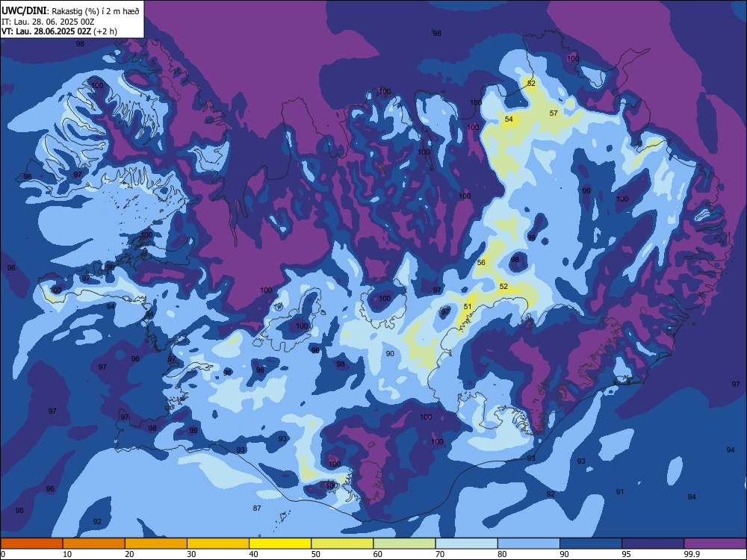Click the UWC/DINI model title
This screenshot has width=747, height=560.
click(24, 11)
